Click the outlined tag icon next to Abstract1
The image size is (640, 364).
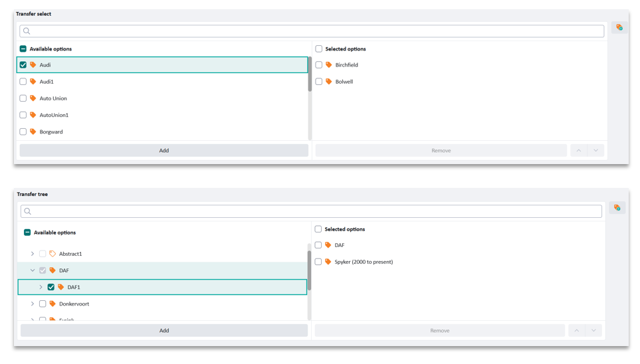coord(53,254)
